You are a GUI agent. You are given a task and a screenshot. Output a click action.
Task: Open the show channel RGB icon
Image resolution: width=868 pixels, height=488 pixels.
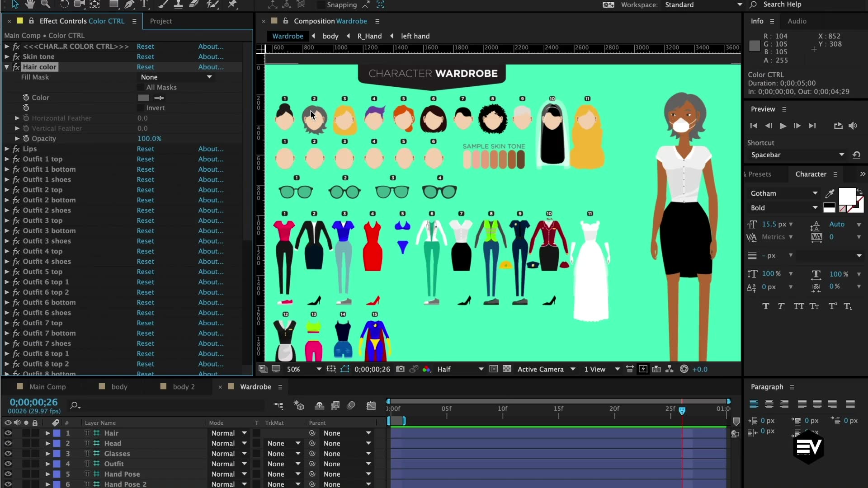[x=426, y=369]
